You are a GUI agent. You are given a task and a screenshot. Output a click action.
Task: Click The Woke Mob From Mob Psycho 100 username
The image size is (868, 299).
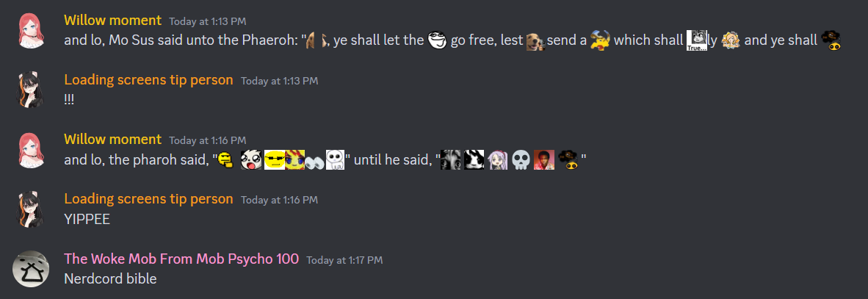(181, 259)
